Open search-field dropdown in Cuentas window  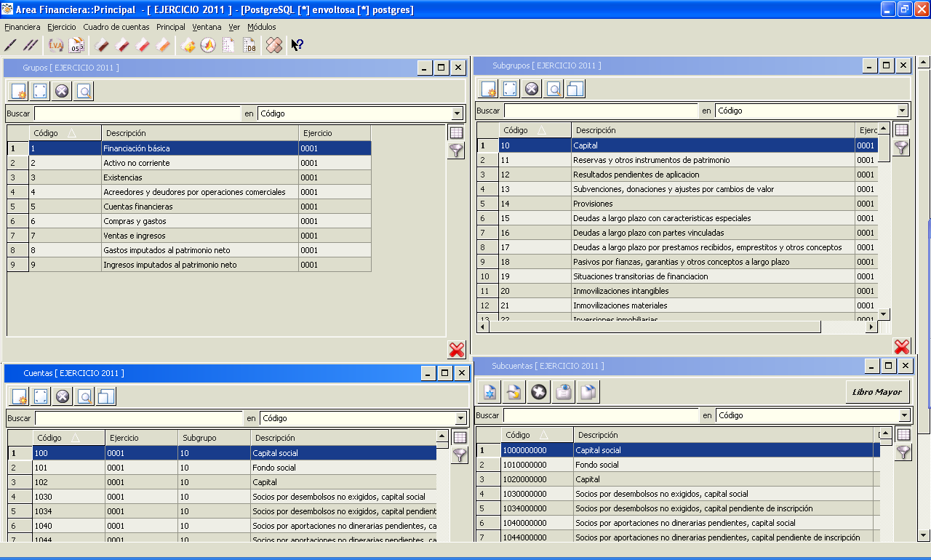pyautogui.click(x=460, y=418)
